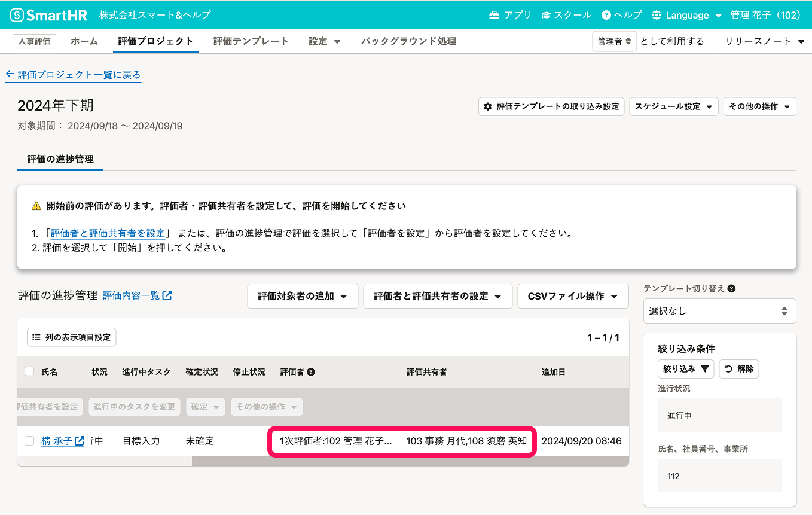This screenshot has height=515, width=812.
Task: Open the CSVファイル操作 dropdown
Action: (x=573, y=296)
